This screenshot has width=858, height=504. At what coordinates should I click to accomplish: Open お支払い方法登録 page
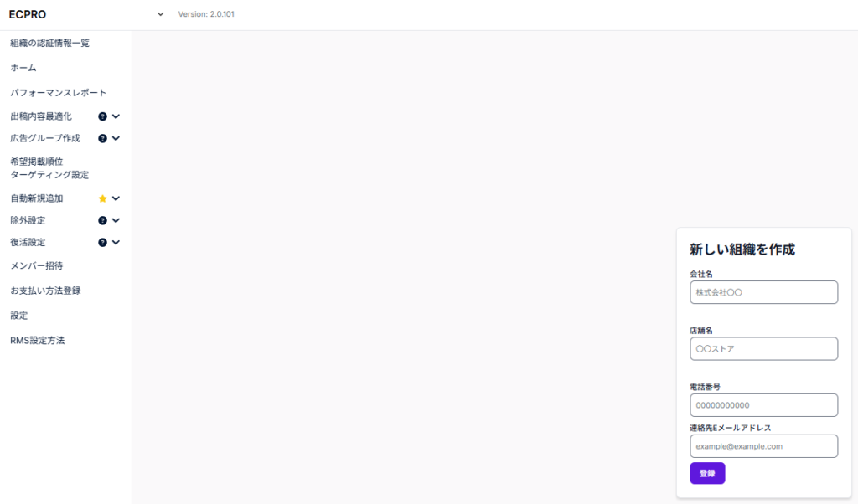[45, 291]
